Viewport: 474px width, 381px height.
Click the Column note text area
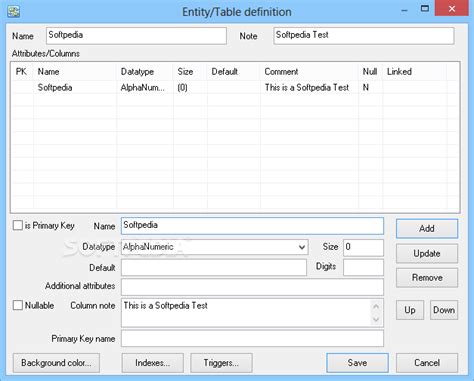point(246,312)
